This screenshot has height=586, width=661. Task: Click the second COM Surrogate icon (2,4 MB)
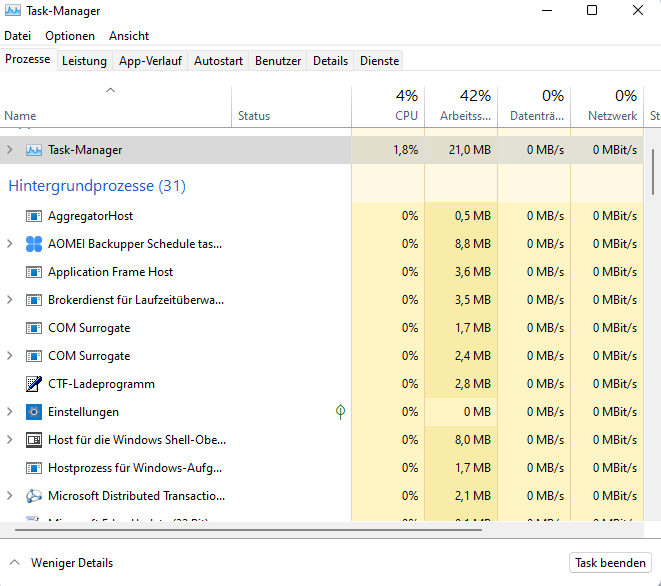point(34,356)
